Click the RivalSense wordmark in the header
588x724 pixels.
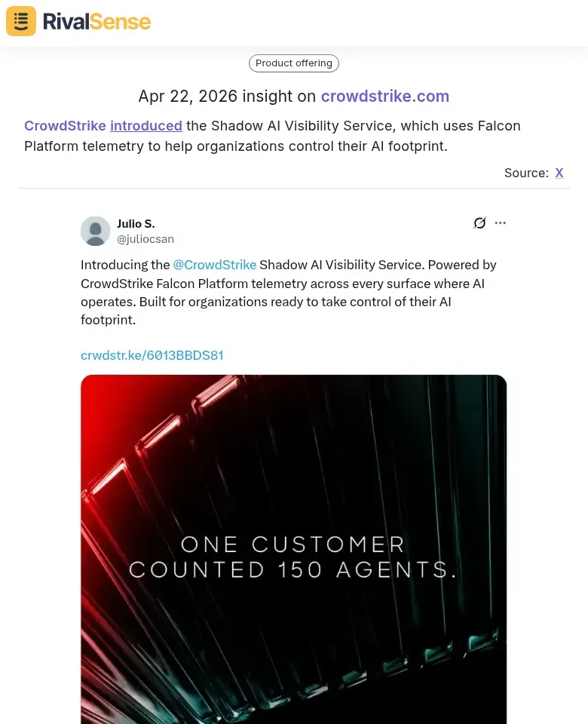(x=95, y=22)
